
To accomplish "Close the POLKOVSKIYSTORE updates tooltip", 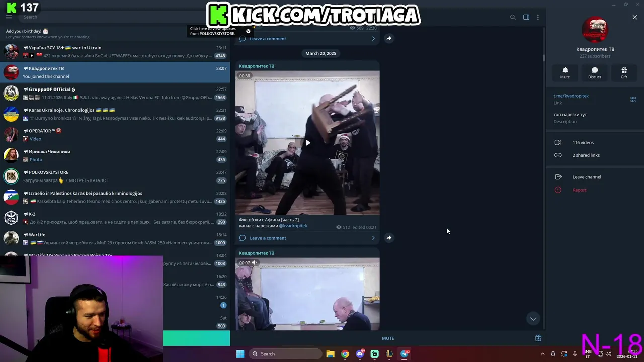I will coord(248,31).
